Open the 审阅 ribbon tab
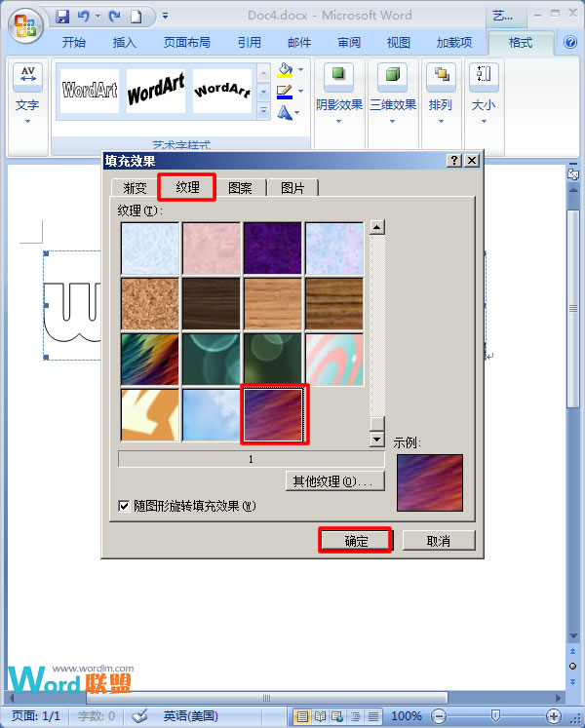This screenshot has height=728, width=585. [x=349, y=43]
